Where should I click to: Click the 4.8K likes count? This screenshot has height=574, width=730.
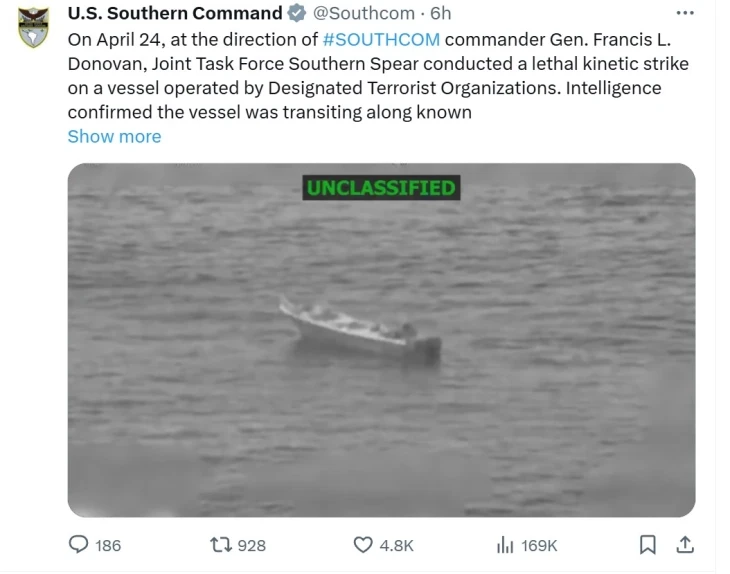pos(397,545)
